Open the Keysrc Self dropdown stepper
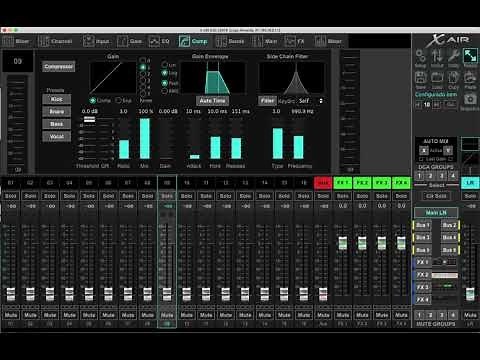 pyautogui.click(x=321, y=101)
